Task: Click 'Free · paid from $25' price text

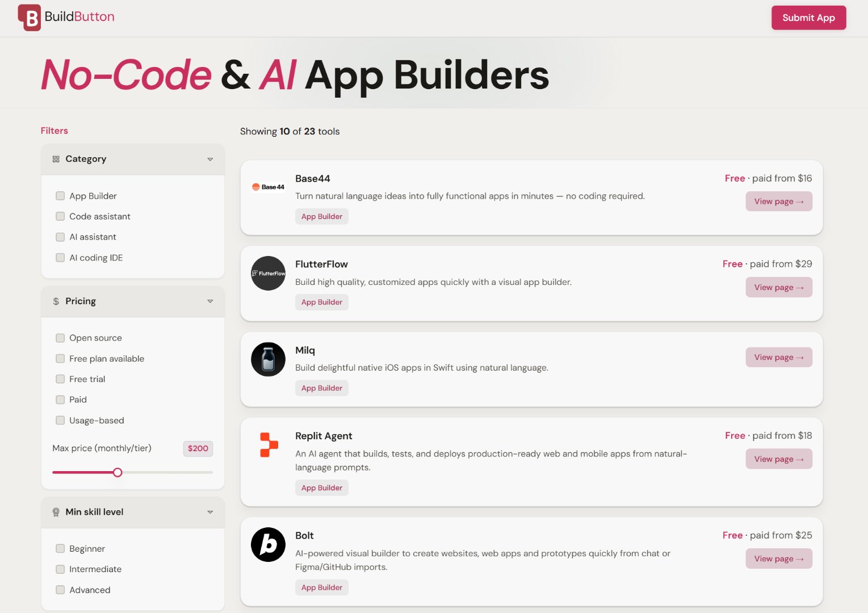Action: (x=767, y=535)
